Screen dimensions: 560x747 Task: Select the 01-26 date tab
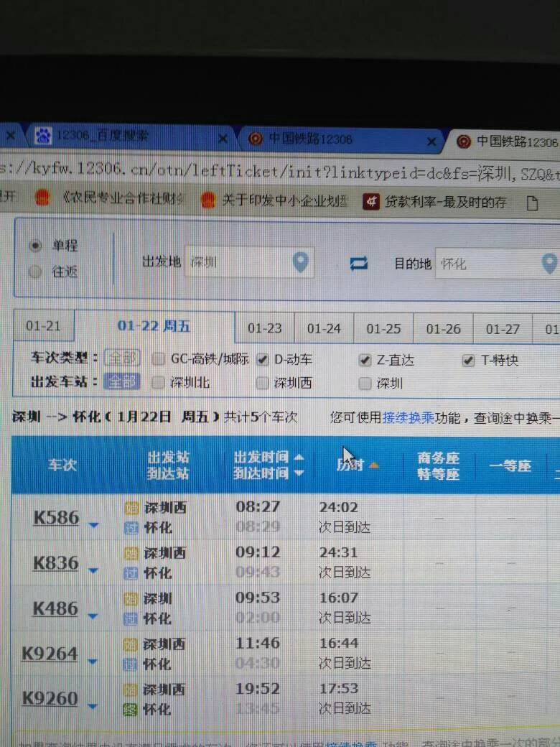pyautogui.click(x=444, y=329)
